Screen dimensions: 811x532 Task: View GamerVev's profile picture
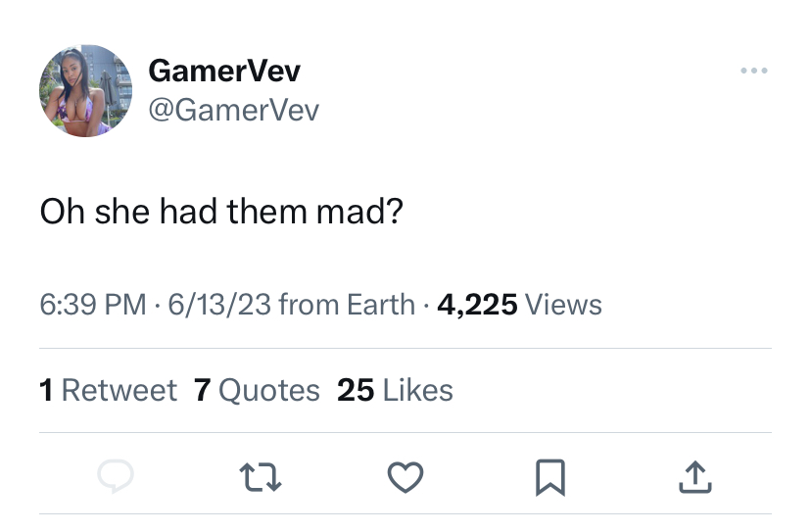coord(86,90)
